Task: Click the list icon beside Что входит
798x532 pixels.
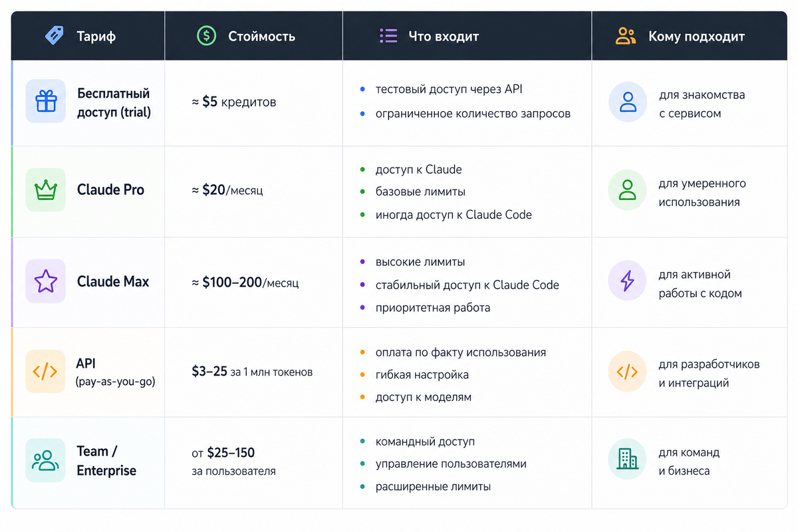Action: (388, 36)
